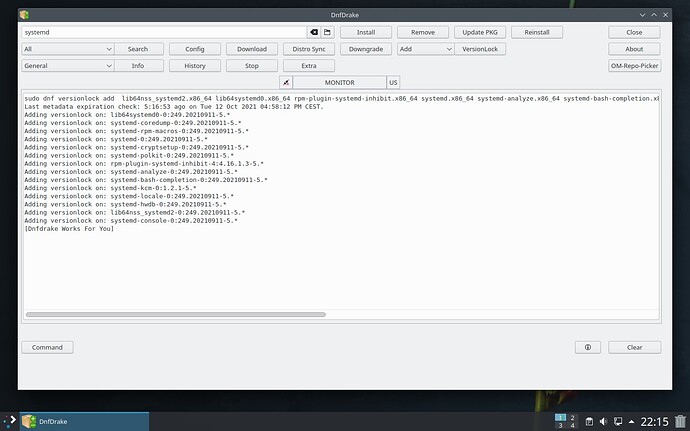The width and height of the screenshot is (690, 431).
Task: Open the Config button
Action: [x=195, y=49]
